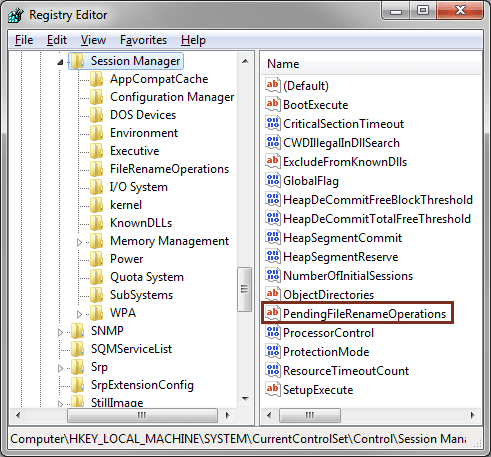Select the PendingFileRenameOperations value name
Screen dimensions: 491x457
click(364, 314)
